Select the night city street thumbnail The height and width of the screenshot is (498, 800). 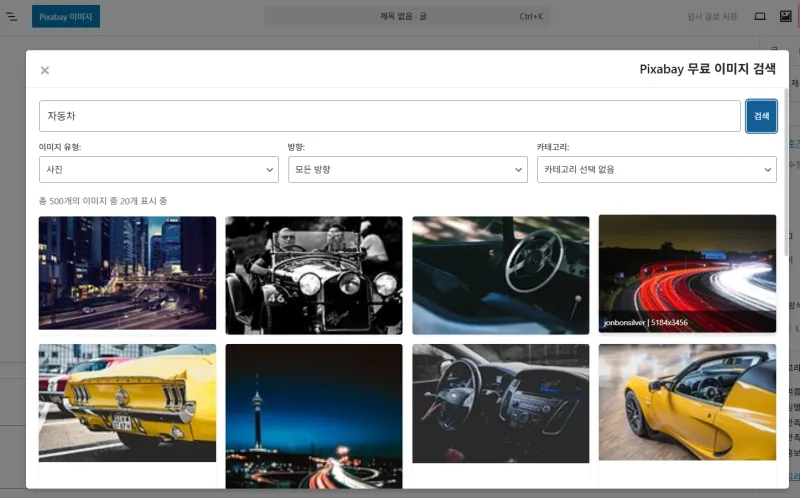point(127,273)
